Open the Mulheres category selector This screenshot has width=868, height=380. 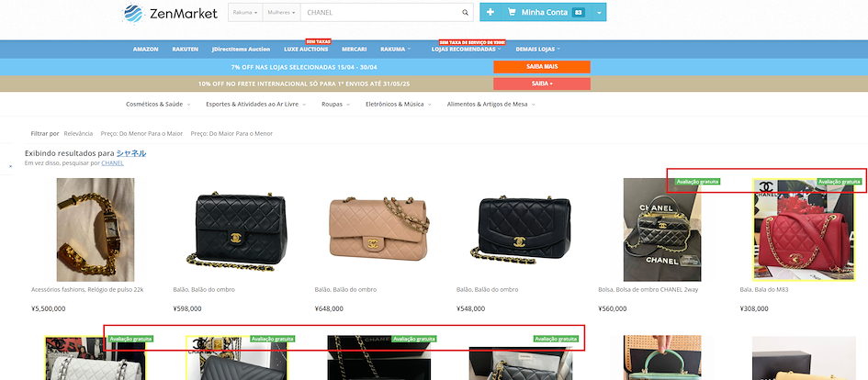281,12
